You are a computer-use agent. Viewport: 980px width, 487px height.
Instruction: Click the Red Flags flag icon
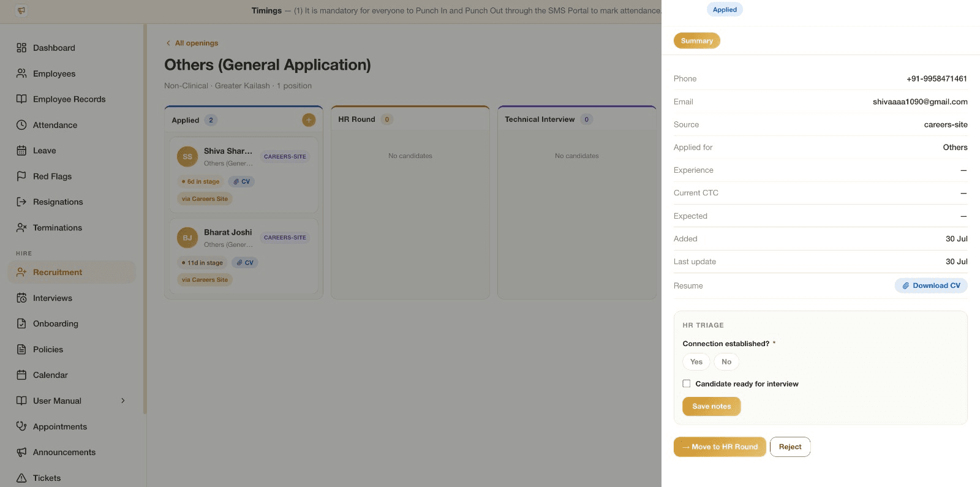[21, 176]
